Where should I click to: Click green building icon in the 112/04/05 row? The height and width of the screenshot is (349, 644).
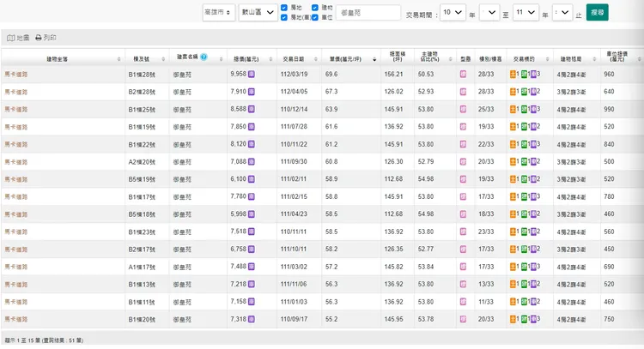(x=524, y=92)
